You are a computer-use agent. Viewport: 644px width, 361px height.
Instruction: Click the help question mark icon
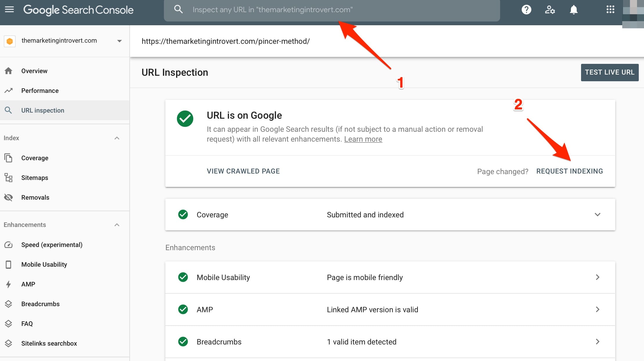(526, 10)
